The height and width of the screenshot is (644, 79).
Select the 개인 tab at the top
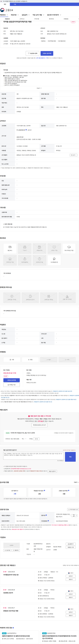(5, 4)
